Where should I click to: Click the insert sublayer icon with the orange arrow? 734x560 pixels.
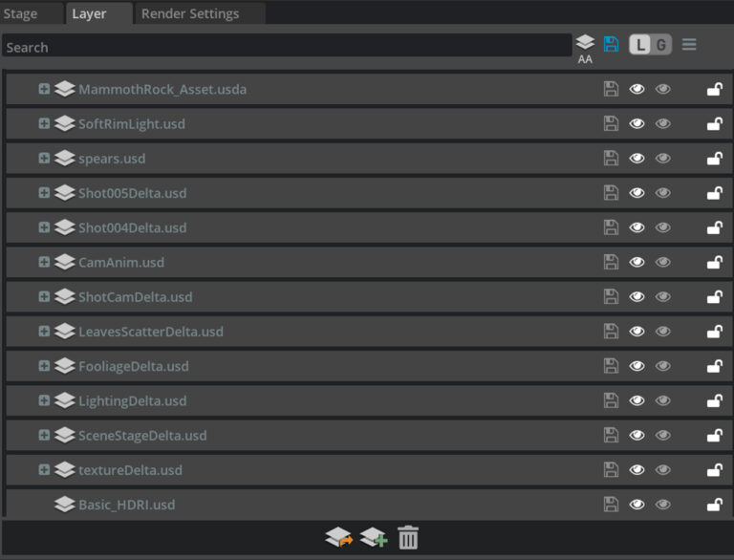click(x=338, y=537)
